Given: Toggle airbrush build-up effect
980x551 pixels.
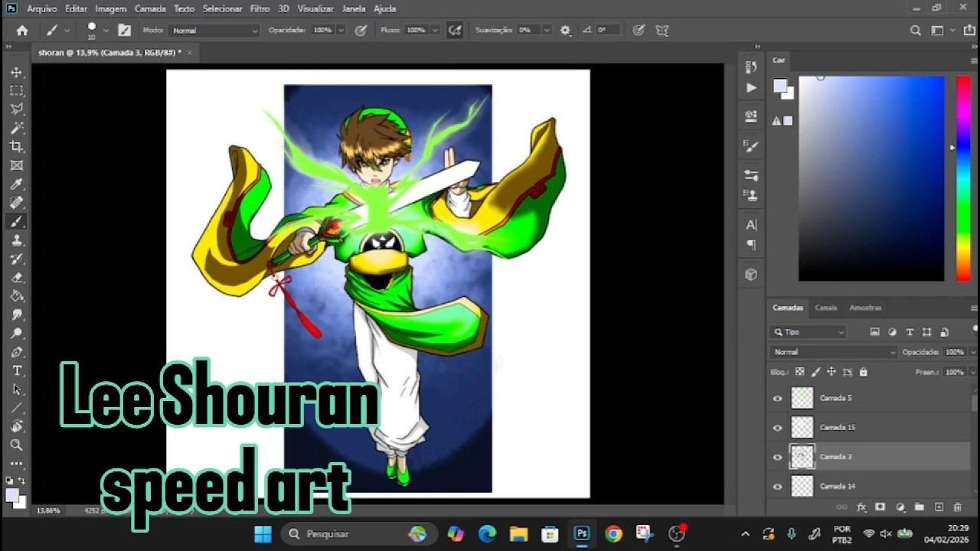Looking at the screenshot, I should (455, 31).
